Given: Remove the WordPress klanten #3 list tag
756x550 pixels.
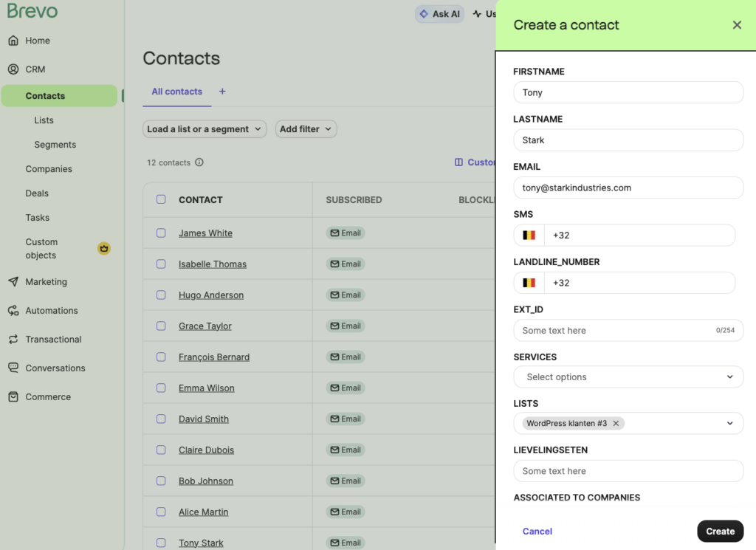Looking at the screenshot, I should click(x=616, y=423).
